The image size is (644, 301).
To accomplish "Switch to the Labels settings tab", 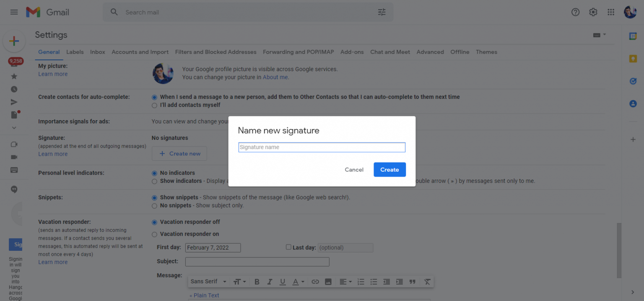I will coord(75,52).
